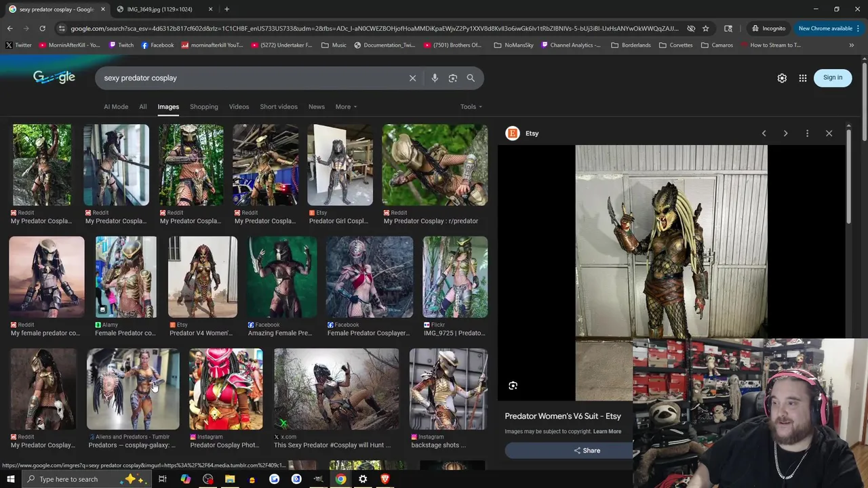Open the x.com This Sexy Predator #Cosplay thumbnail
The height and width of the screenshot is (488, 868).
[336, 389]
